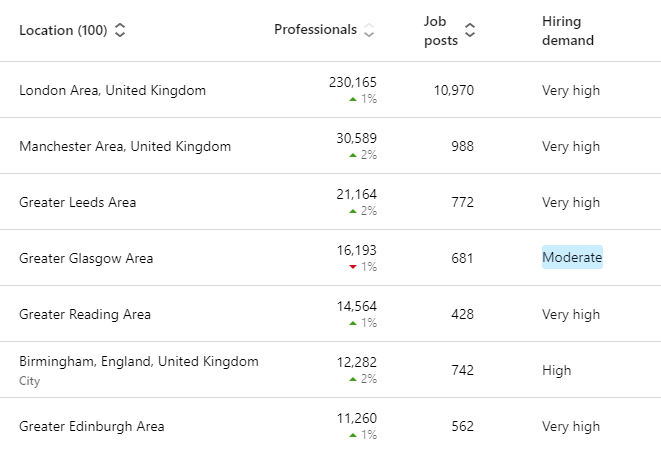Image resolution: width=661 pixels, height=450 pixels.
Task: Select the Greater Edinburgh Area location
Action: [91, 426]
